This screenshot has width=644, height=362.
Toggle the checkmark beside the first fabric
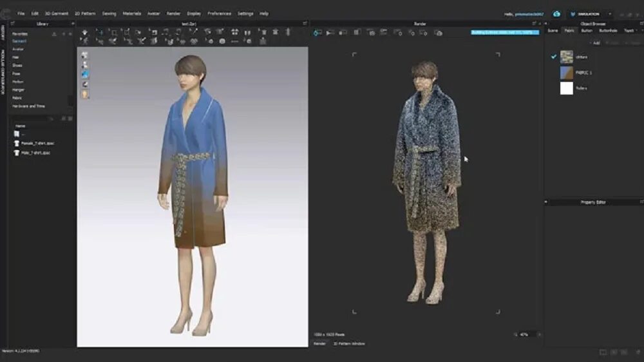point(554,57)
